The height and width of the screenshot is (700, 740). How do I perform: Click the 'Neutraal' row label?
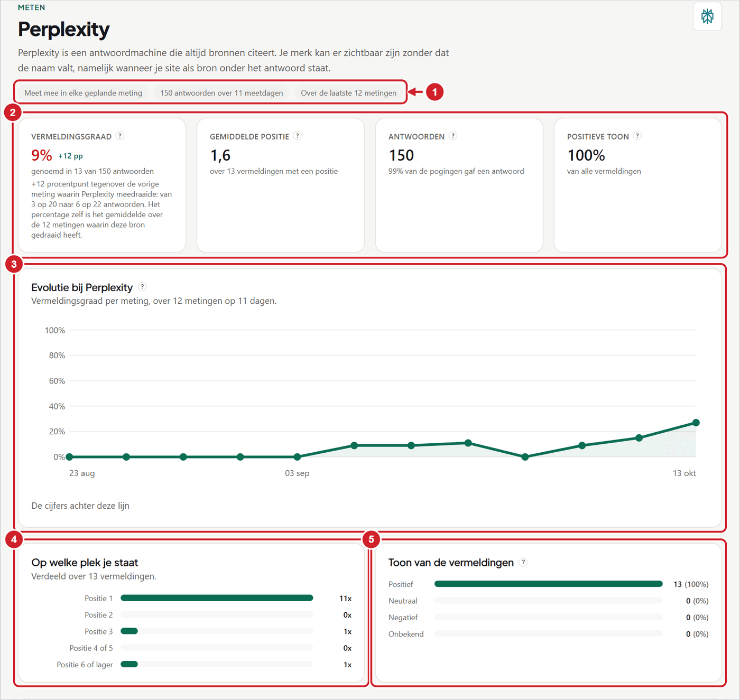click(x=403, y=601)
